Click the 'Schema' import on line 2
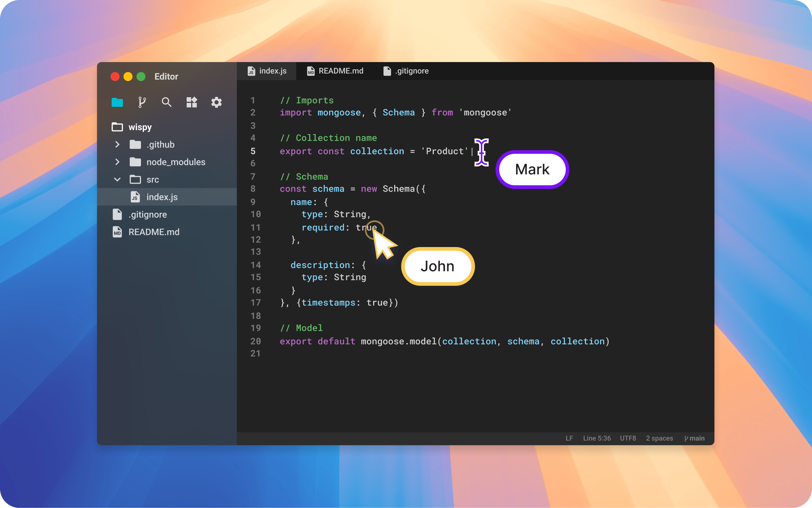 click(398, 113)
